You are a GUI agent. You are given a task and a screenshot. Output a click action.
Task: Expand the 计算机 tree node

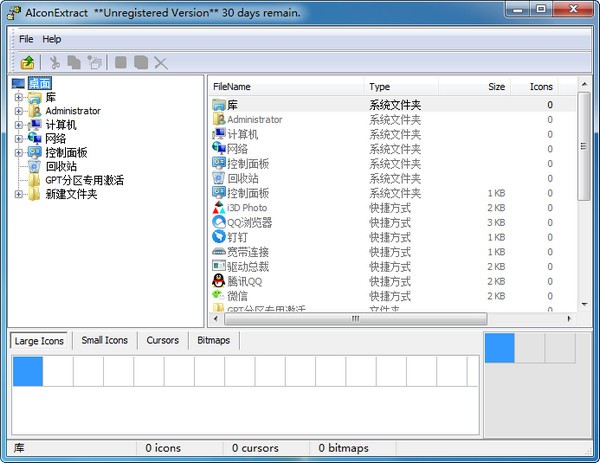tap(18, 125)
